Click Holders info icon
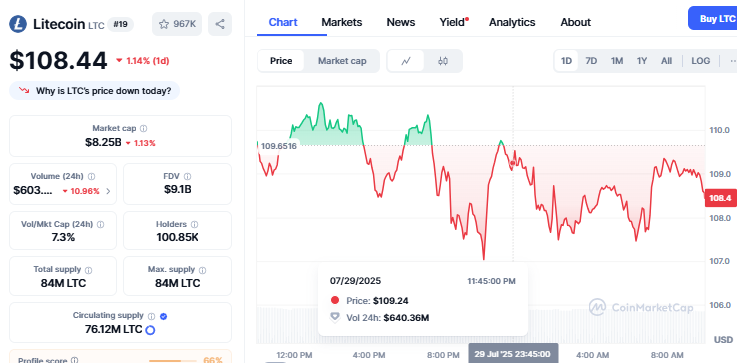 click(x=195, y=225)
